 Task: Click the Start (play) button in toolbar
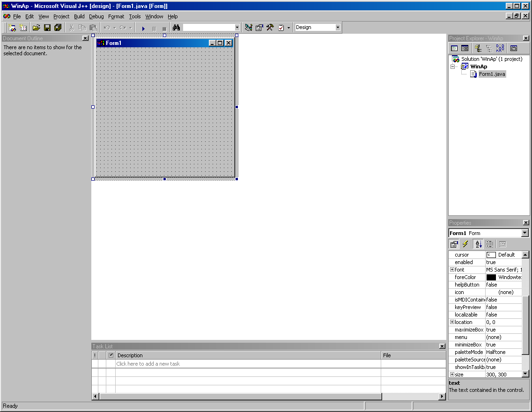pyautogui.click(x=143, y=28)
